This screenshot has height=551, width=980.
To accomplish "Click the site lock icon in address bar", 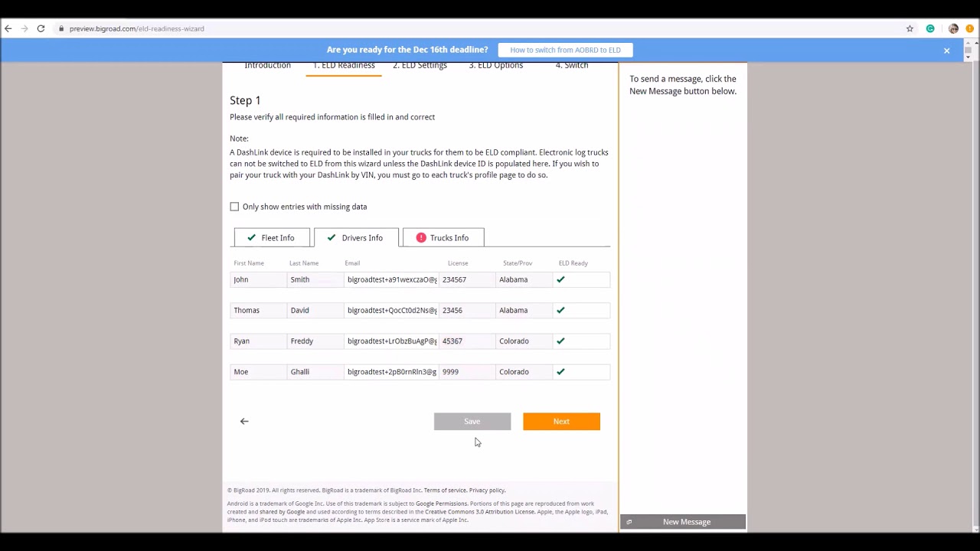I will [61, 28].
